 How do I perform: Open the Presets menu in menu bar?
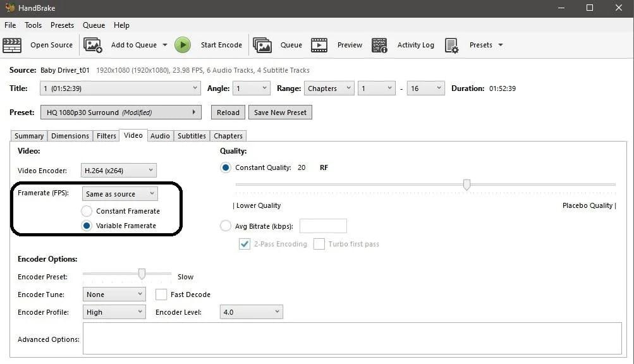point(63,25)
